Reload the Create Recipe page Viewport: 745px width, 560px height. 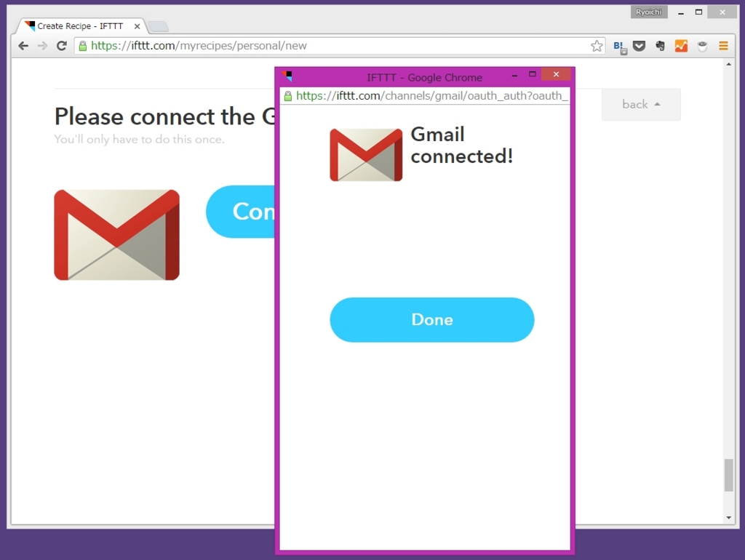coord(62,46)
